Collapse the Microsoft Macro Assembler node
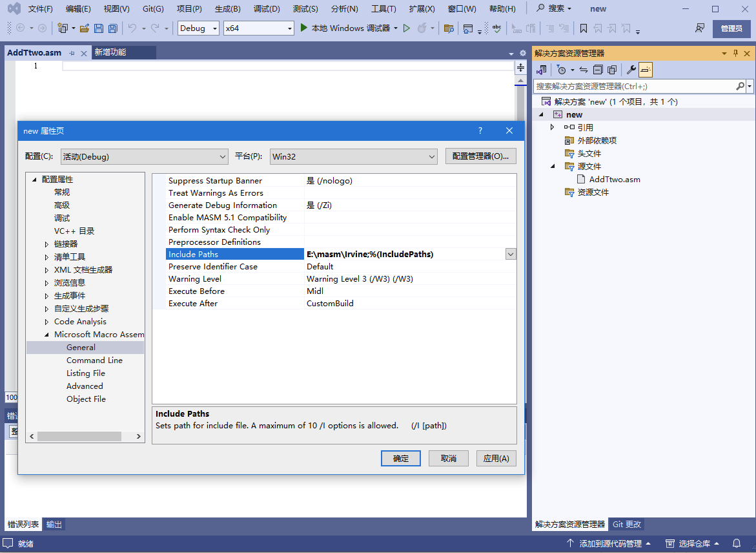Image resolution: width=756 pixels, height=553 pixels. tap(46, 335)
